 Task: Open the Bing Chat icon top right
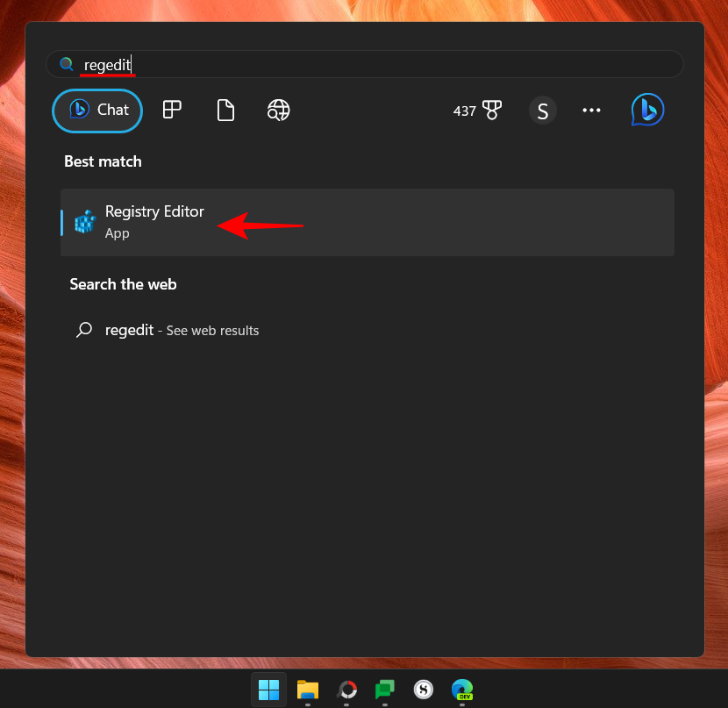(647, 110)
